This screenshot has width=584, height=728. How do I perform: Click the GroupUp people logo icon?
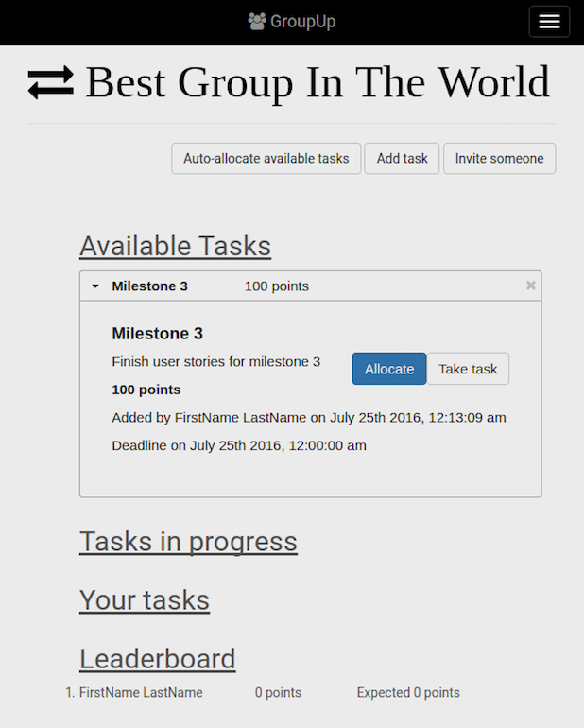pyautogui.click(x=257, y=22)
